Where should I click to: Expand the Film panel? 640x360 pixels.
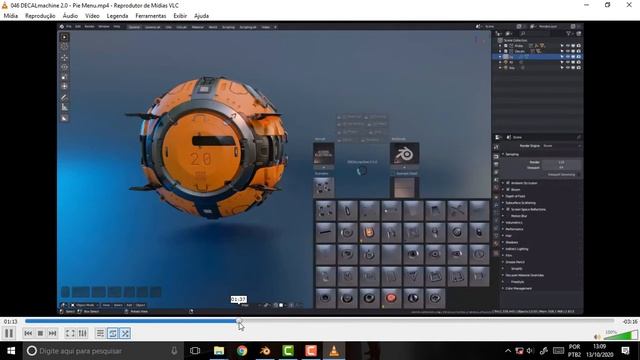pos(509,255)
